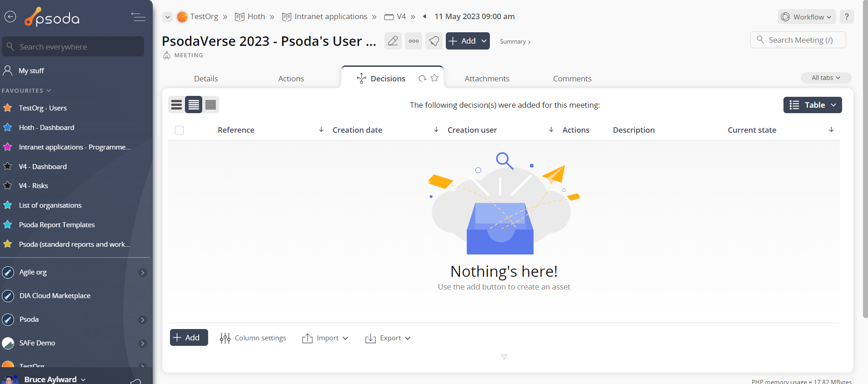The height and width of the screenshot is (384, 868).
Task: Open Bruce Aylward user menu
Action: click(55, 379)
